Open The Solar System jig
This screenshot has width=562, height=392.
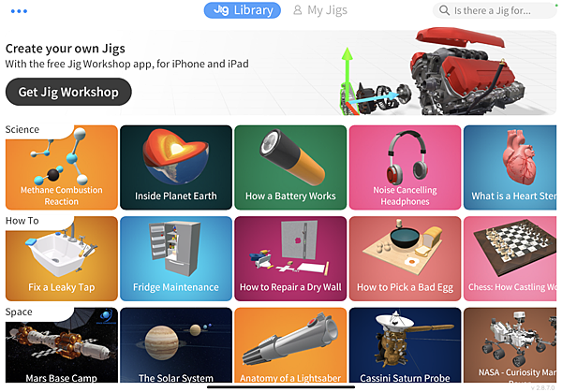coord(176,345)
